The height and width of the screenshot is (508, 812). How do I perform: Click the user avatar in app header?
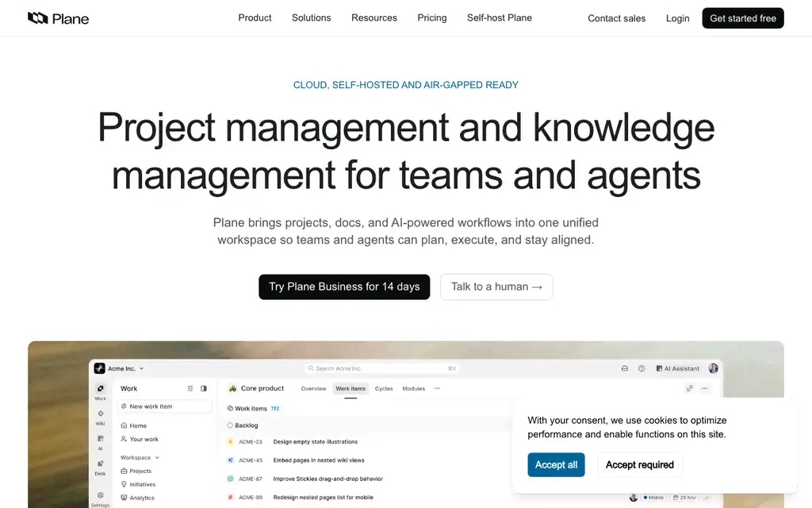point(713,368)
